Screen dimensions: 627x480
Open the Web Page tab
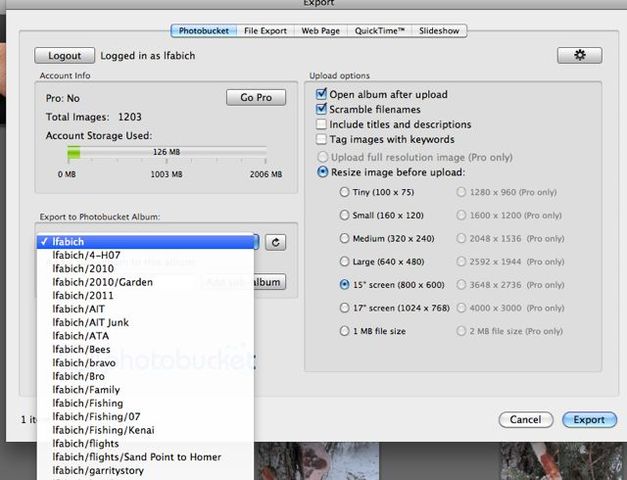320,31
